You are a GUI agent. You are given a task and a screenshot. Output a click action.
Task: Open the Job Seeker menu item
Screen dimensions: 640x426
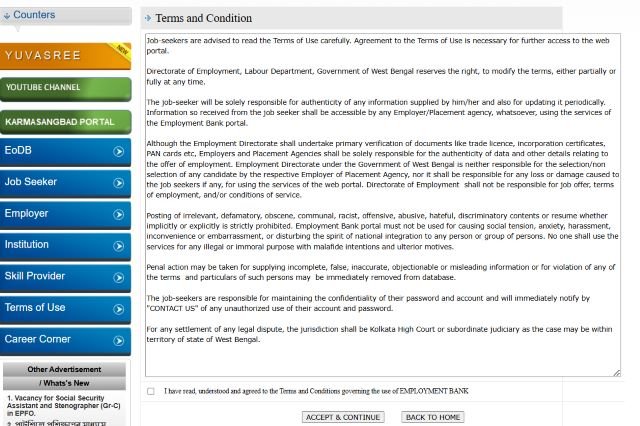point(65,183)
